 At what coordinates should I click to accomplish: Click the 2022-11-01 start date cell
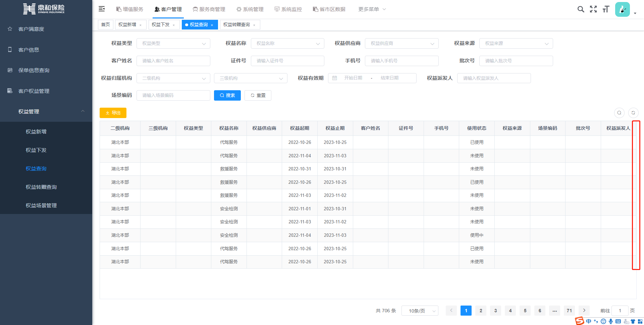pyautogui.click(x=300, y=209)
